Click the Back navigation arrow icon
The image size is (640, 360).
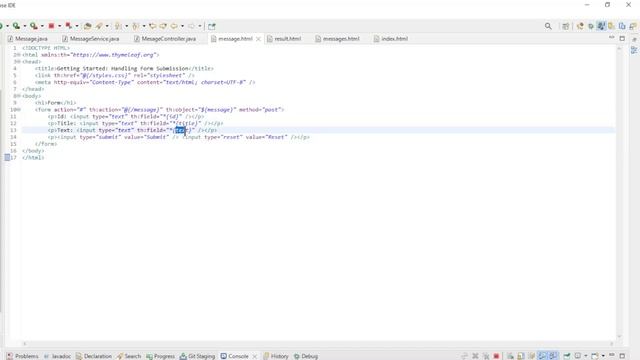174,26
